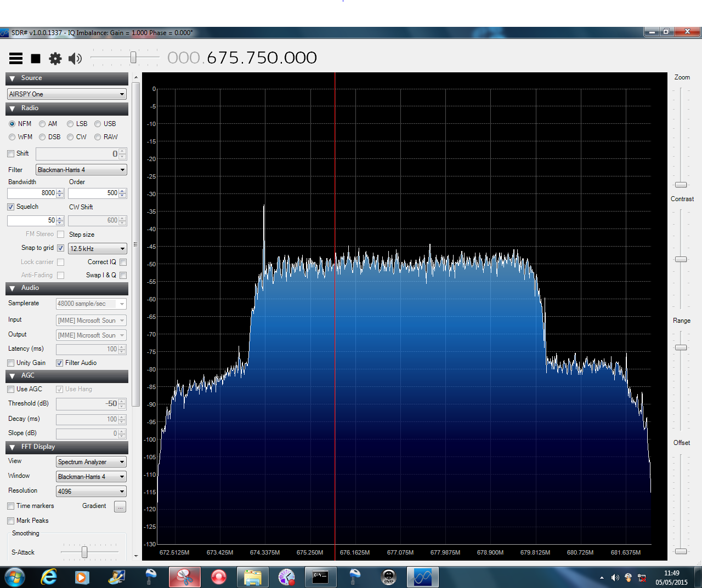
Task: Mute audio with the speaker icon
Action: tap(75, 58)
